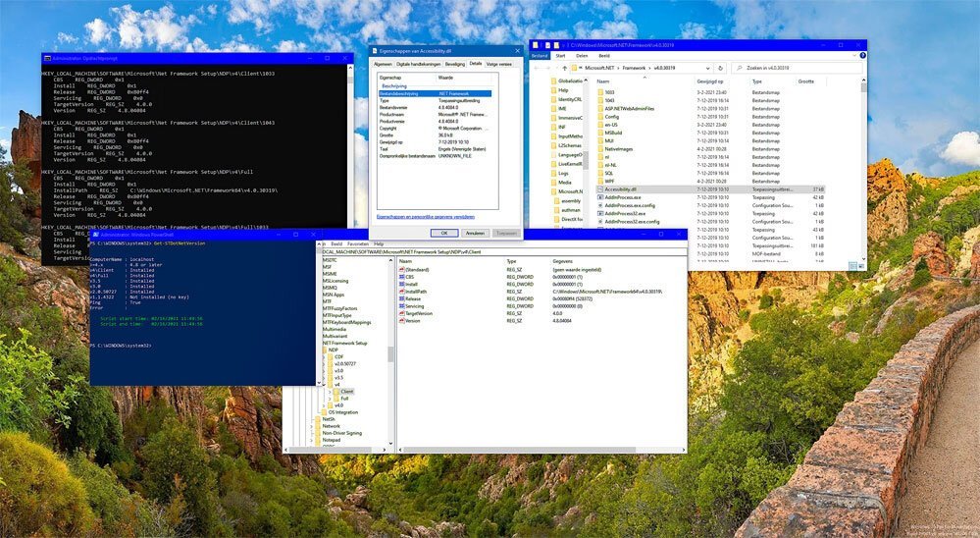Open the Help menu in Registry Editor
This screenshot has height=538, width=980.
point(378,244)
